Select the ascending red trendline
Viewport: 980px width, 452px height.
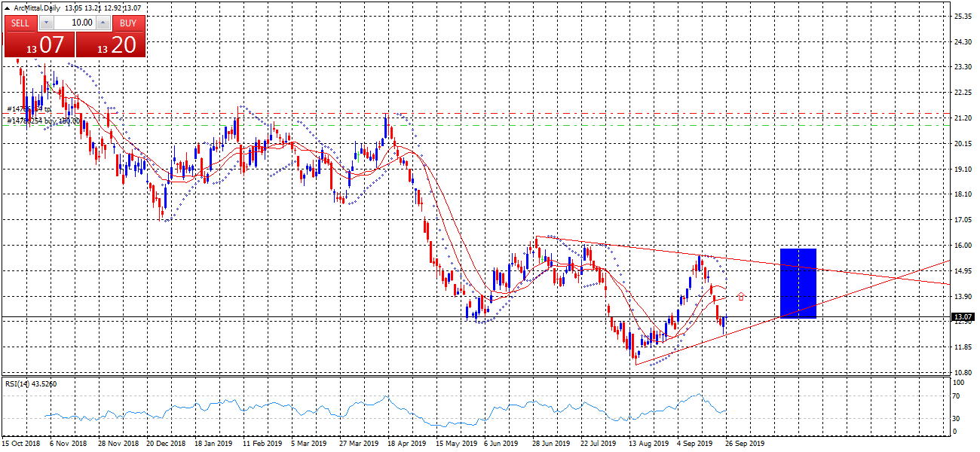click(867, 288)
